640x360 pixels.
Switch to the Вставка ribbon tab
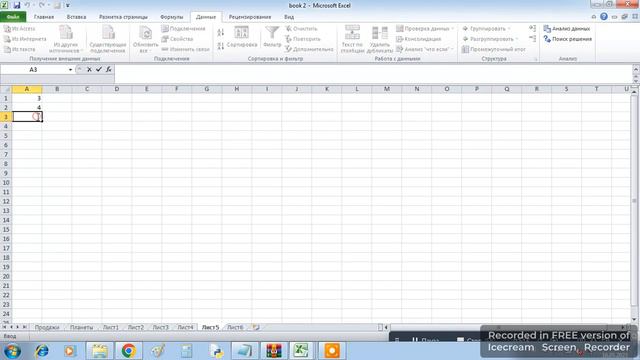click(x=76, y=17)
